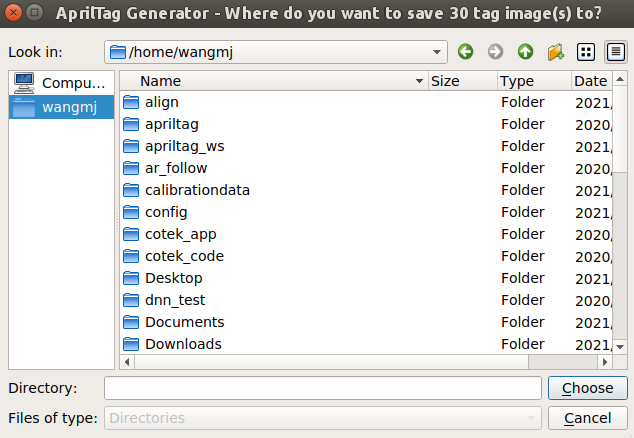Click the grey Forward arrow icon
634x438 pixels.
tap(495, 52)
